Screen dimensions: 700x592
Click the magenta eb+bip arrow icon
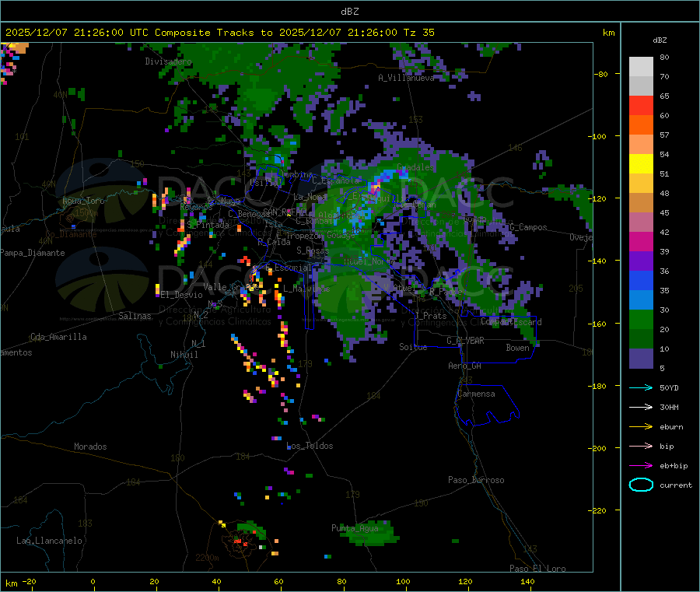641,465
